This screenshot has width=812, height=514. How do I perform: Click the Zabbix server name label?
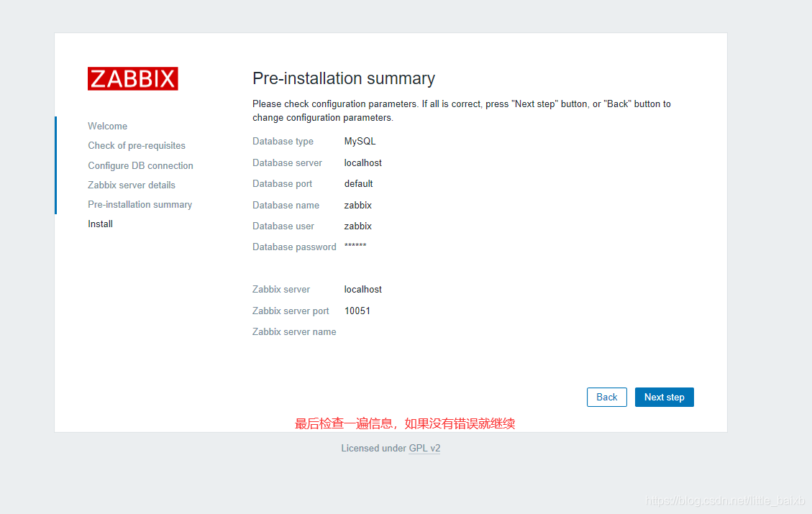pyautogui.click(x=294, y=332)
